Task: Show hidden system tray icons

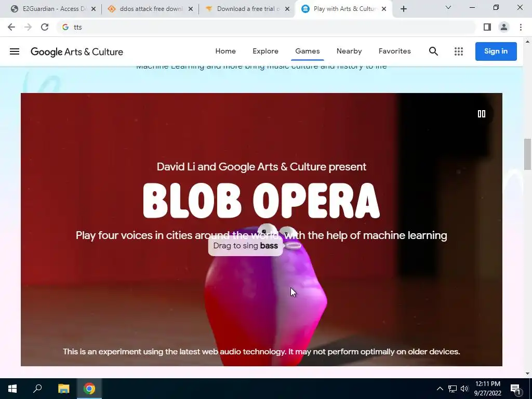Action: [x=440, y=389]
